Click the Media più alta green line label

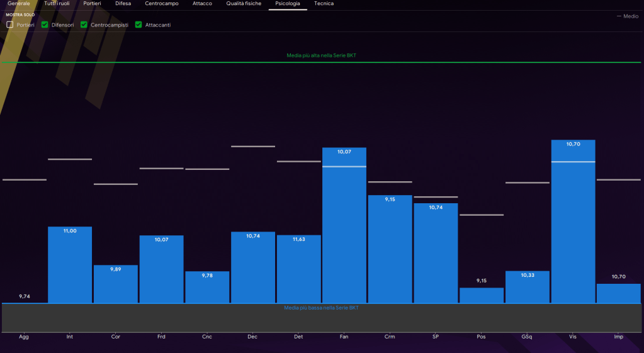pos(322,55)
